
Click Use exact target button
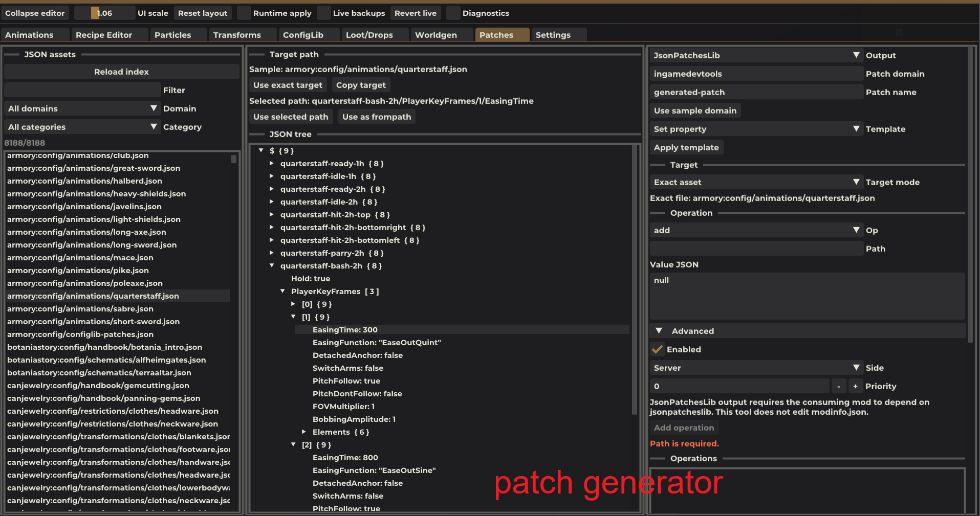coord(288,85)
